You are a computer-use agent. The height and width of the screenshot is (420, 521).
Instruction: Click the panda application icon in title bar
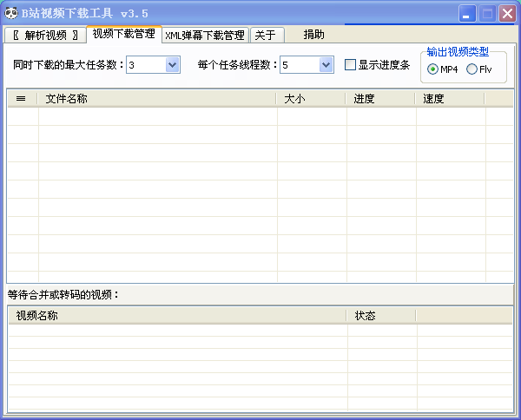click(x=11, y=13)
